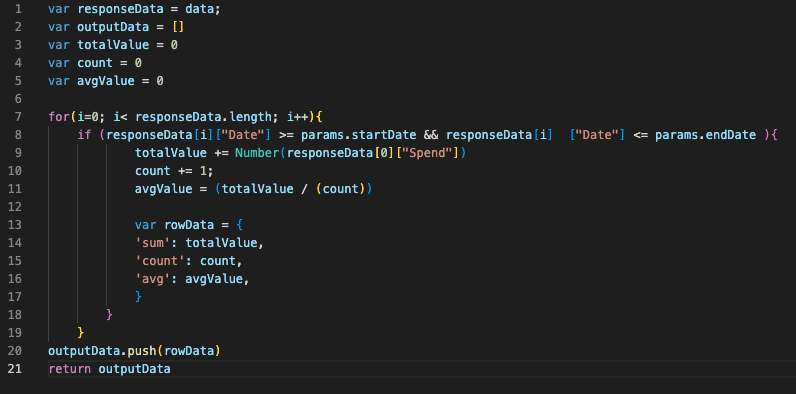The height and width of the screenshot is (394, 796).
Task: Click 'outputData' in the line 2 declaration
Action: tap(113, 27)
